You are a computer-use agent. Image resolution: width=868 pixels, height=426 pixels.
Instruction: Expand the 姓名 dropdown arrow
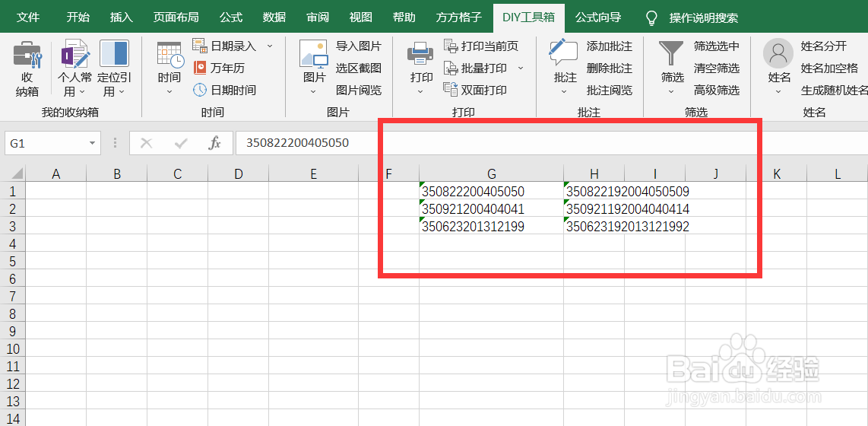click(x=778, y=91)
